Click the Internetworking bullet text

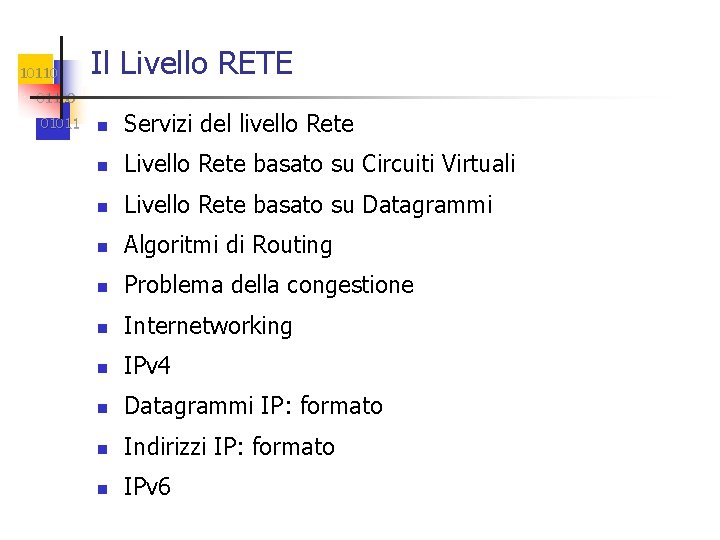click(x=208, y=326)
